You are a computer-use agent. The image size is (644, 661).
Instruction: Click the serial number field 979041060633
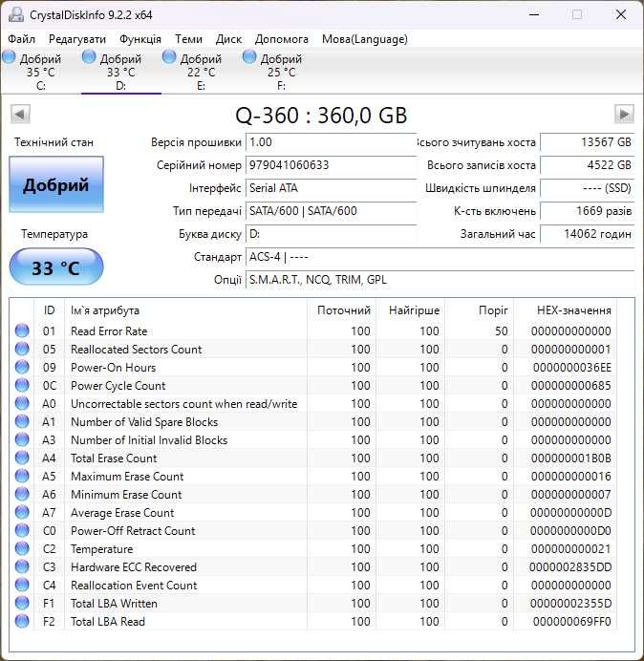tap(331, 165)
